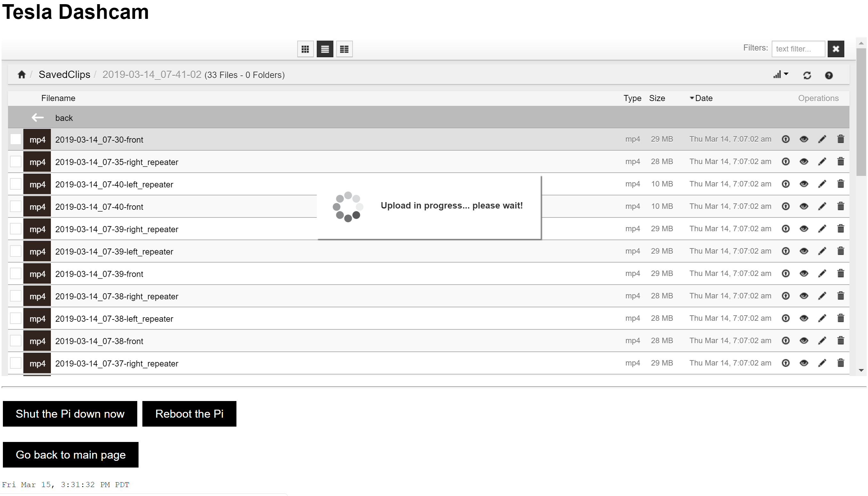This screenshot has height=496, width=868.
Task: Navigate to SavedClips breadcrumb
Action: tap(64, 75)
